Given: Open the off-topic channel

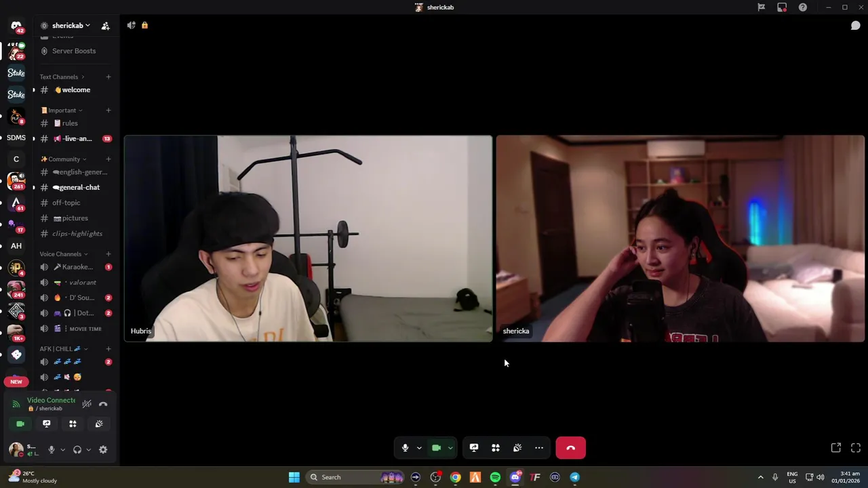Looking at the screenshot, I should [75, 203].
